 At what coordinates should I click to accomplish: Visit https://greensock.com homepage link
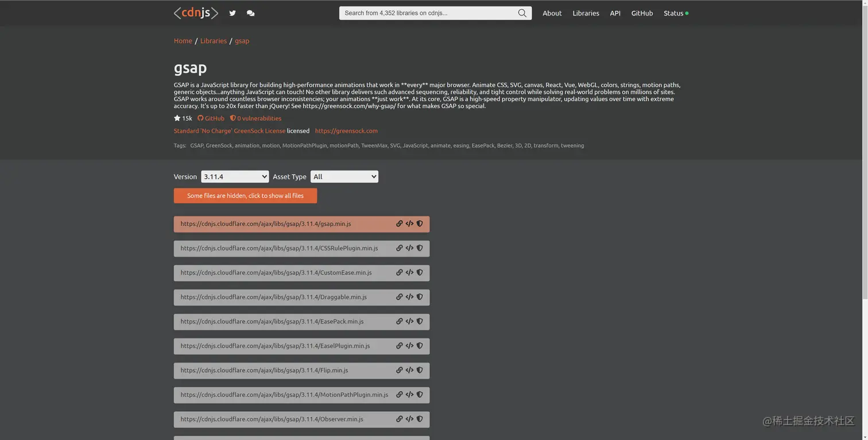tap(346, 131)
